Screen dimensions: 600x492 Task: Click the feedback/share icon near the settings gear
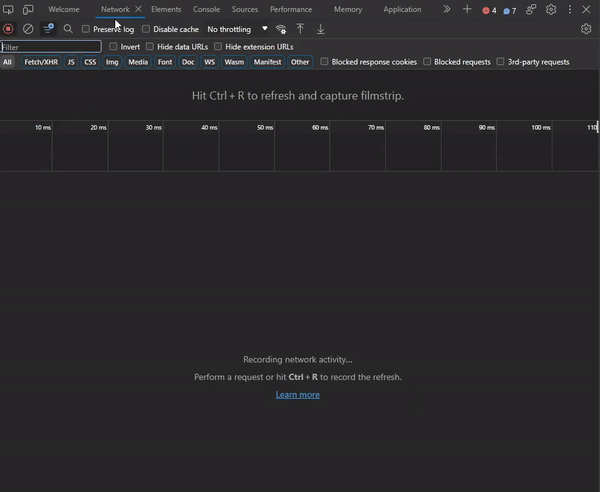531,9
